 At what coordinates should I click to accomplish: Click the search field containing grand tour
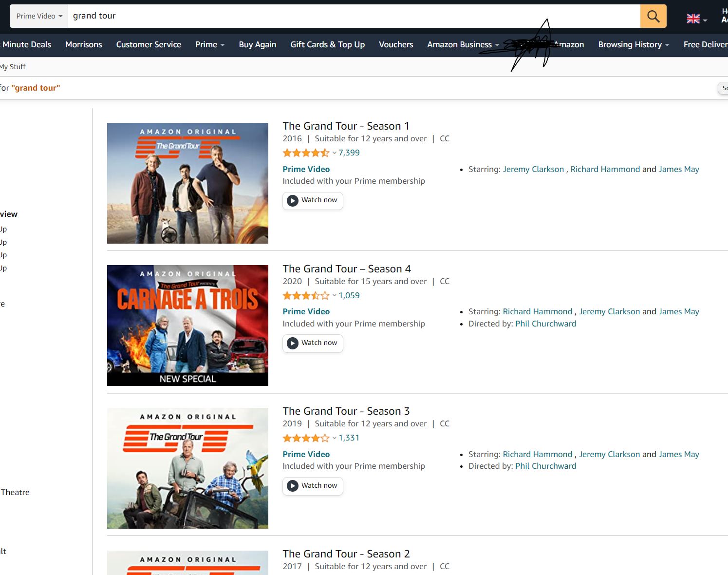click(353, 16)
